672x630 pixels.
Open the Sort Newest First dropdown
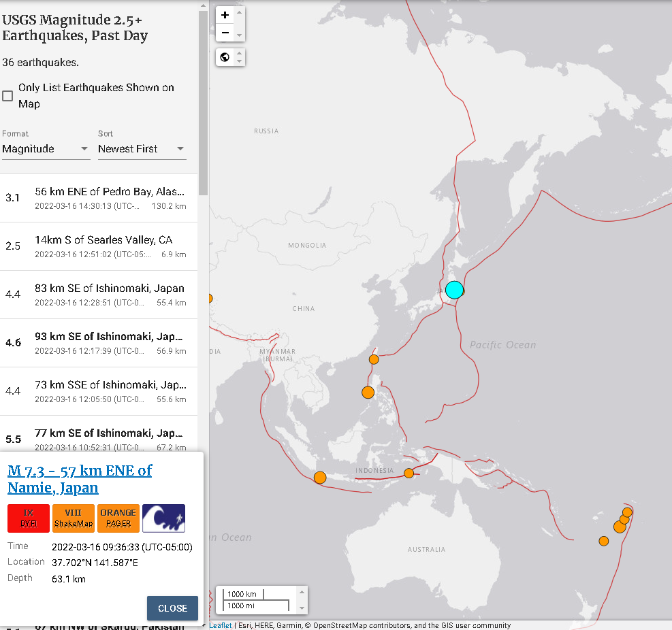[142, 148]
